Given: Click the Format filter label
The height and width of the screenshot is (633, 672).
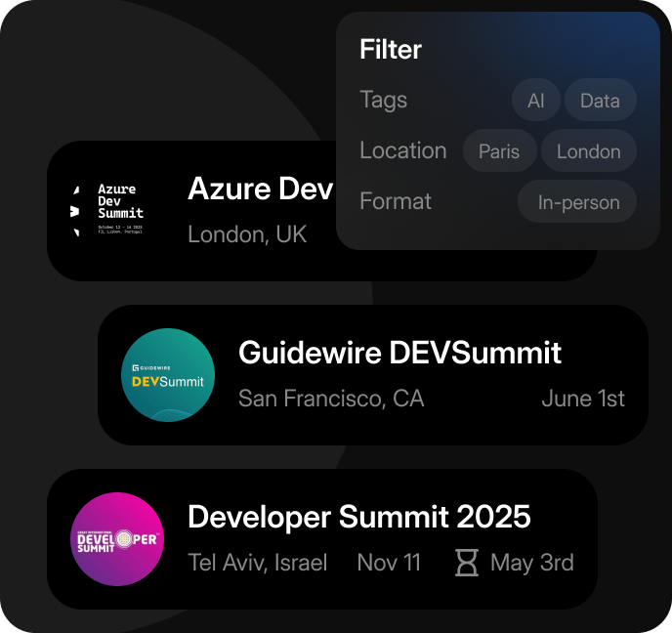Looking at the screenshot, I should coord(396,201).
